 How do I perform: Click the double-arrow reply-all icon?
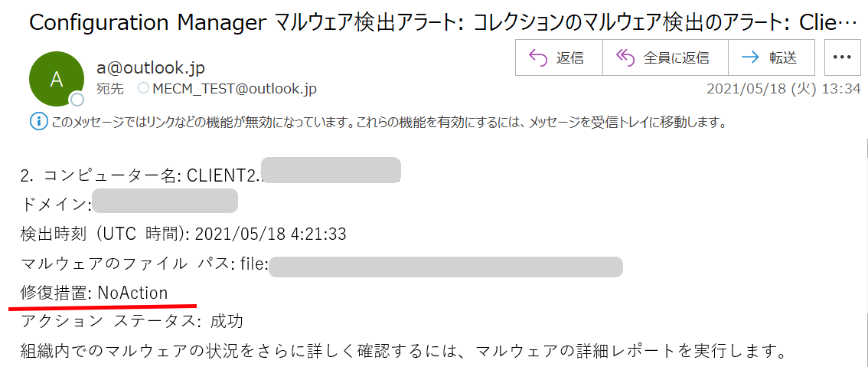tap(625, 57)
